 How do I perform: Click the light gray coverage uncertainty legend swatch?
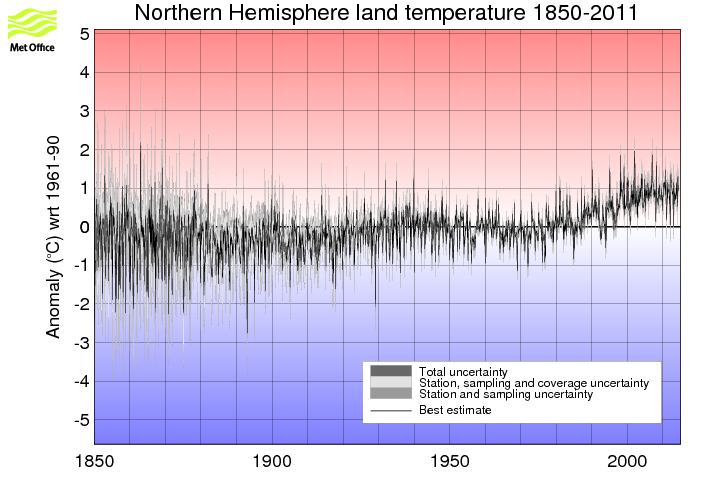pos(391,382)
